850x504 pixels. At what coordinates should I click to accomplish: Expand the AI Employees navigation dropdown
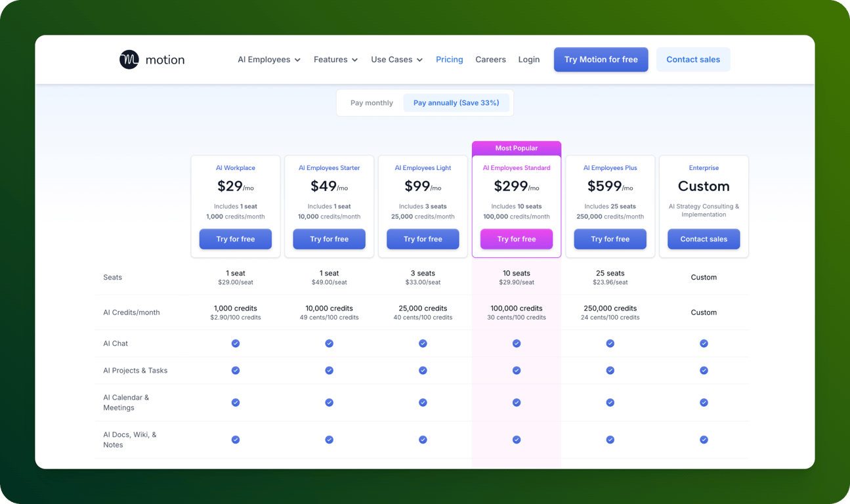[269, 60]
